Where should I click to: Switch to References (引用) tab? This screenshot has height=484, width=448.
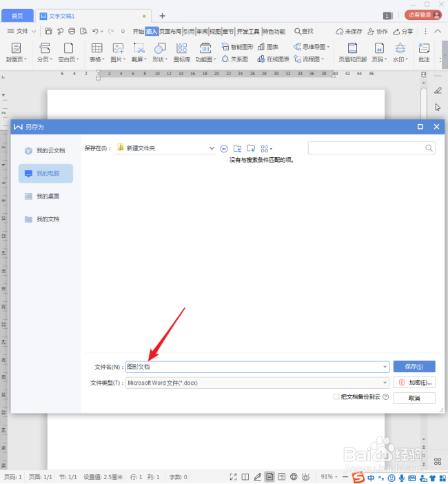(189, 31)
